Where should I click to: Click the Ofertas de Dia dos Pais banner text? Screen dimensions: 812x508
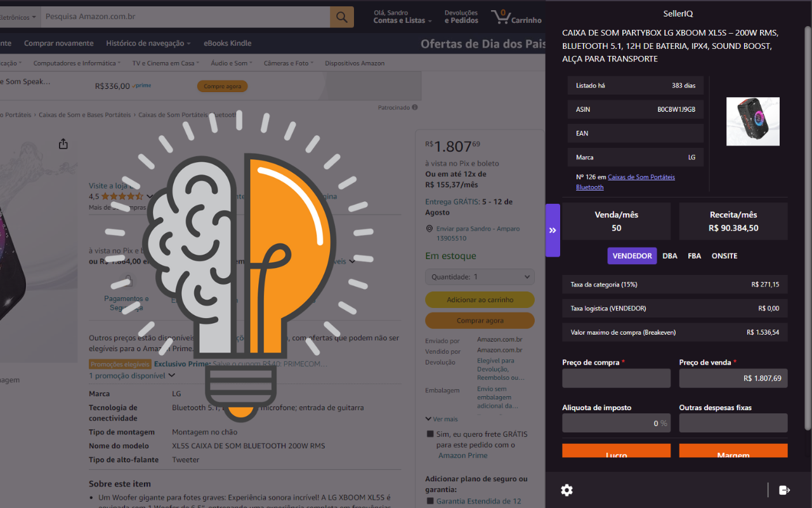483,44
